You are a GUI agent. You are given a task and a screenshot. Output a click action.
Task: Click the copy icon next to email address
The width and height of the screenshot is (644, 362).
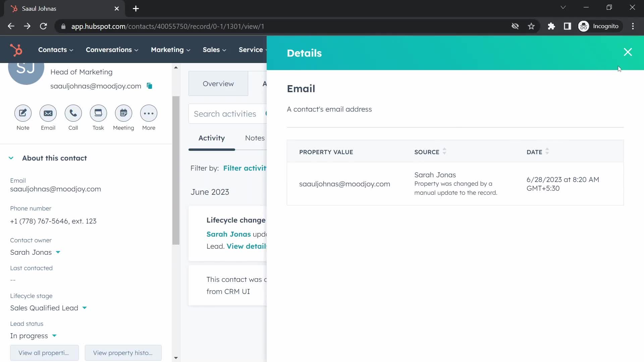150,86
